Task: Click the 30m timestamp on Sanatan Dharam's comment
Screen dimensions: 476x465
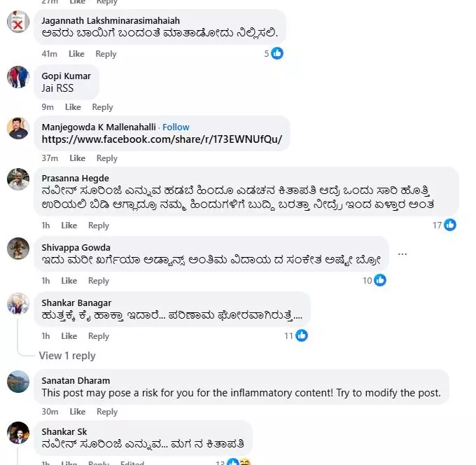Action: click(x=49, y=412)
